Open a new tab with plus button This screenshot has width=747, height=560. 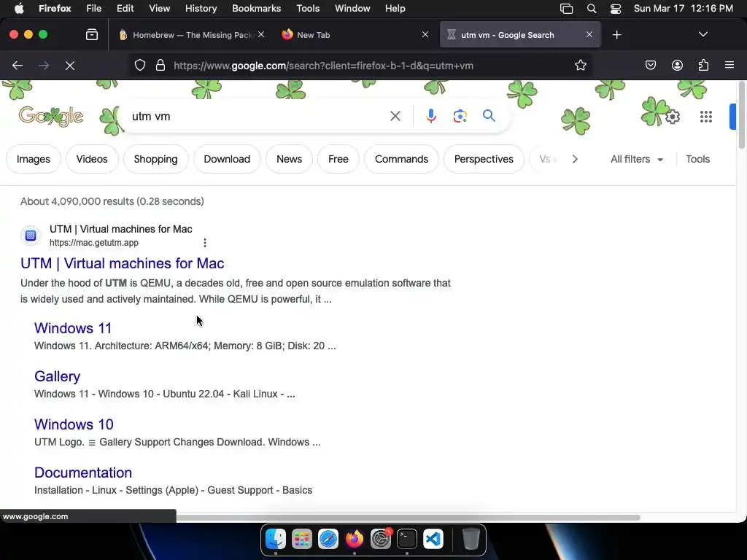click(617, 35)
